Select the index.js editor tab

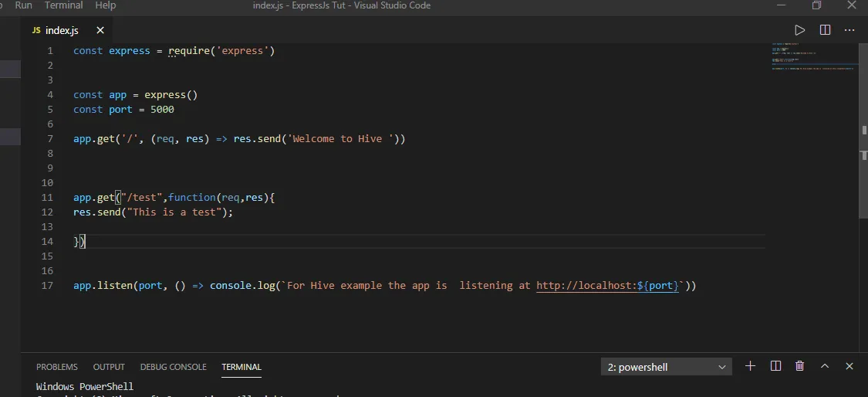tap(68, 30)
